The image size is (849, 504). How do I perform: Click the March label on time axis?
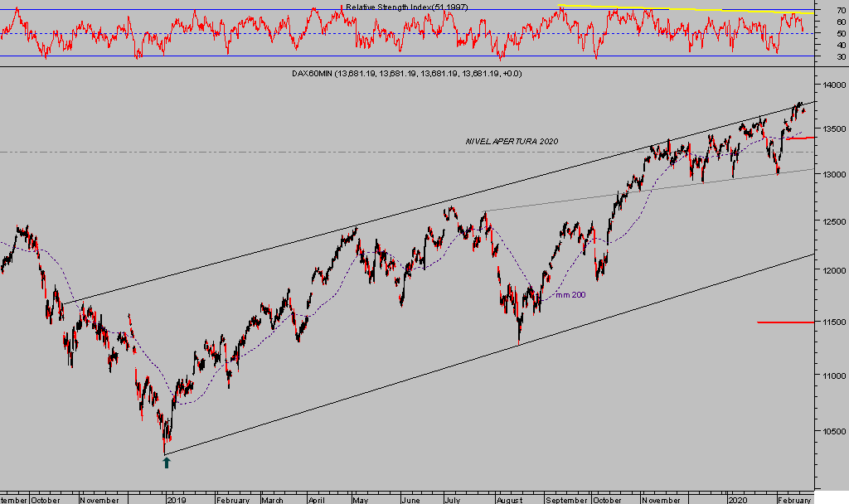tap(272, 500)
